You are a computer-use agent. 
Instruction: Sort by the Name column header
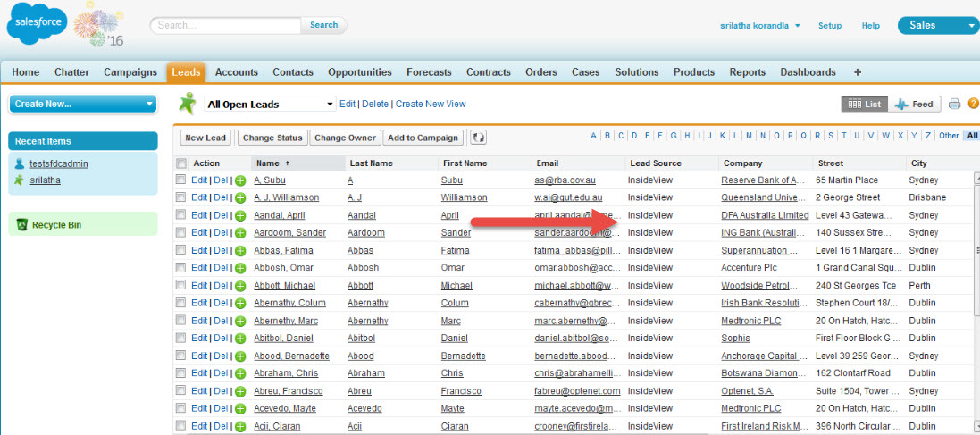(298, 163)
